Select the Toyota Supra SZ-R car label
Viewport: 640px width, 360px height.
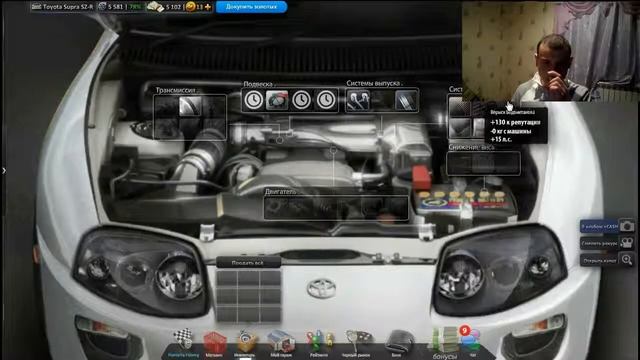pos(62,7)
